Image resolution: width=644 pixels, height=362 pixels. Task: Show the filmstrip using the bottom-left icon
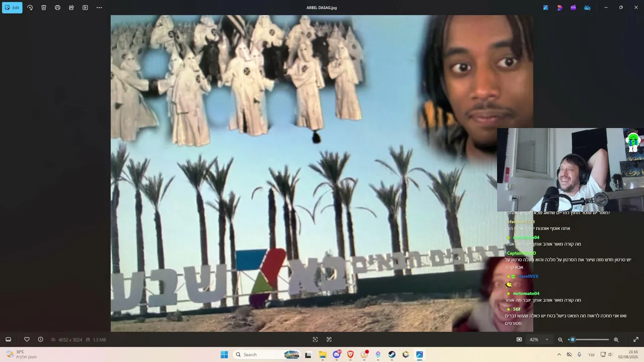tap(8, 339)
